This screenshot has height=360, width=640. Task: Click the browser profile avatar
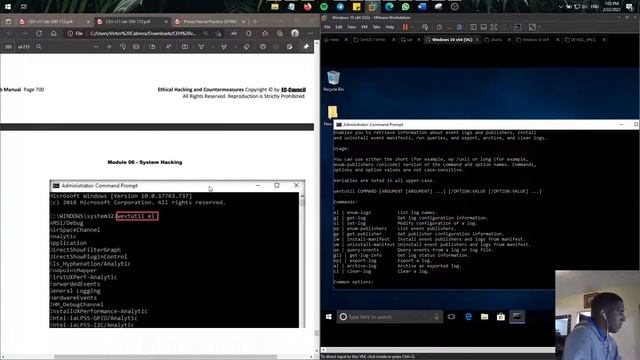point(295,33)
